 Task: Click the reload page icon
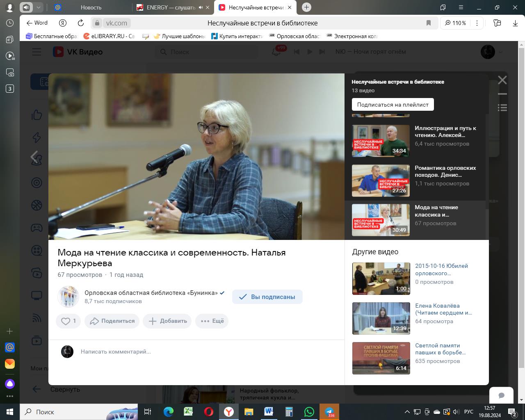click(x=81, y=23)
